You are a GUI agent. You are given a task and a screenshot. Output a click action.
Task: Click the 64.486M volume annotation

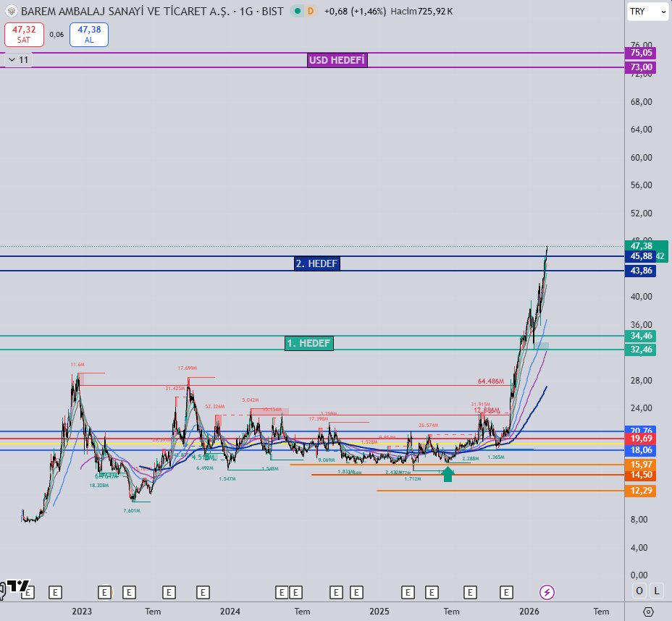tap(491, 381)
